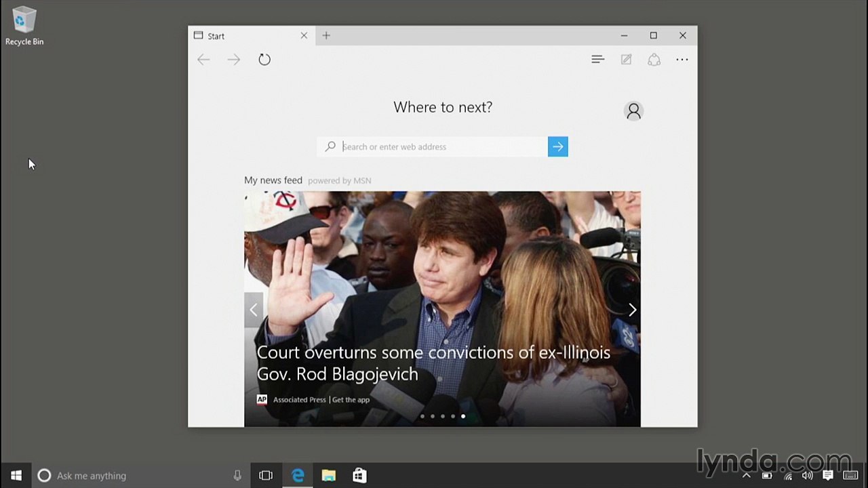Show previous news slide
The height and width of the screenshot is (488, 868).
[254, 310]
